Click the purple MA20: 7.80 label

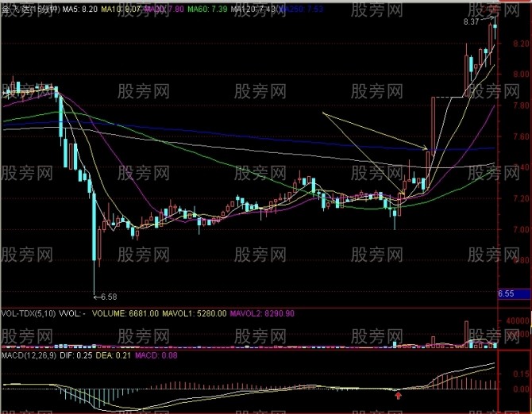[x=164, y=10]
